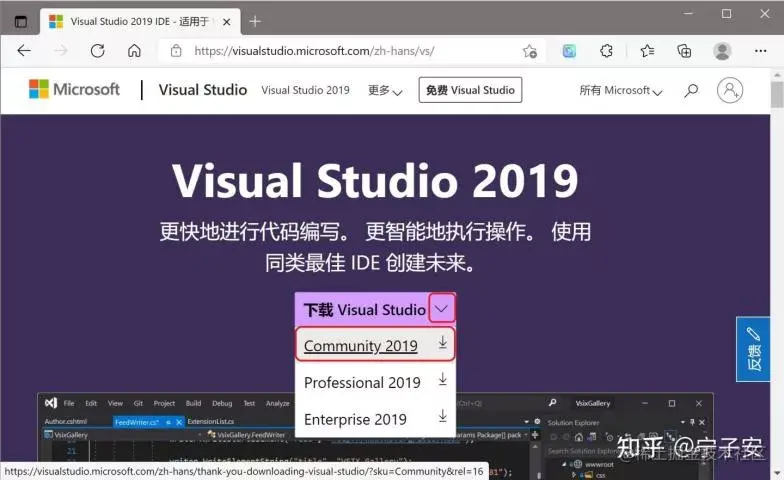Expand the 所有 Microsoft dropdown
This screenshot has width=784, height=480.
click(620, 90)
